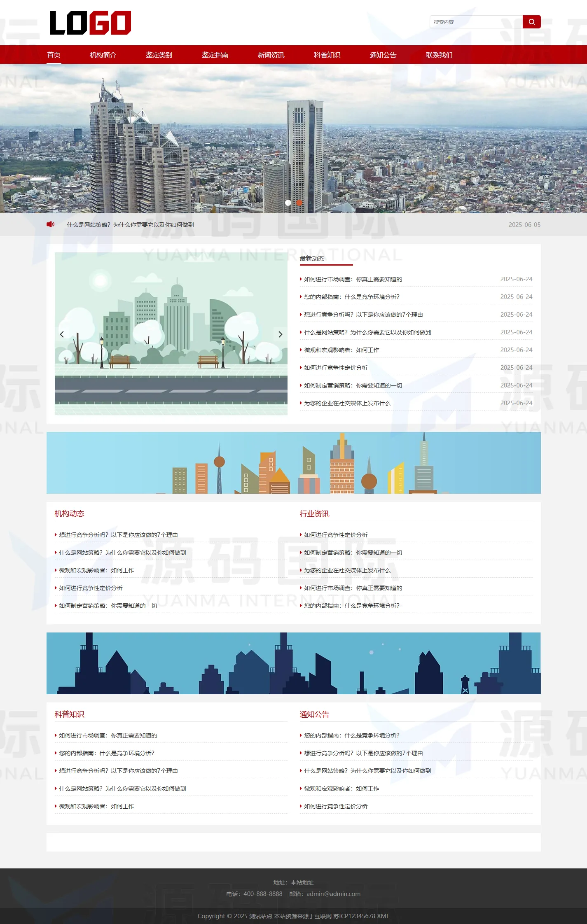The width and height of the screenshot is (587, 924).
Task: Go to the 首页 navigation tab
Action: point(54,55)
